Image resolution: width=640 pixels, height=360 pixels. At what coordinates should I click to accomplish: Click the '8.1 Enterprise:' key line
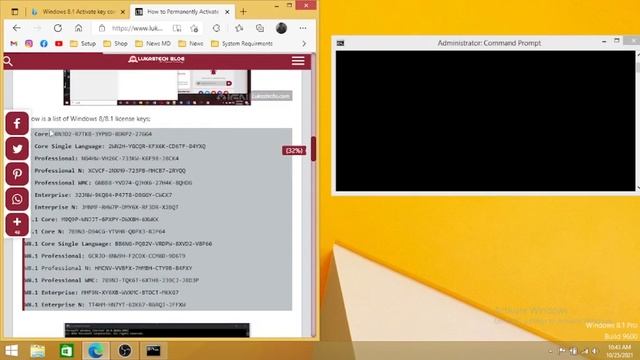click(x=102, y=293)
